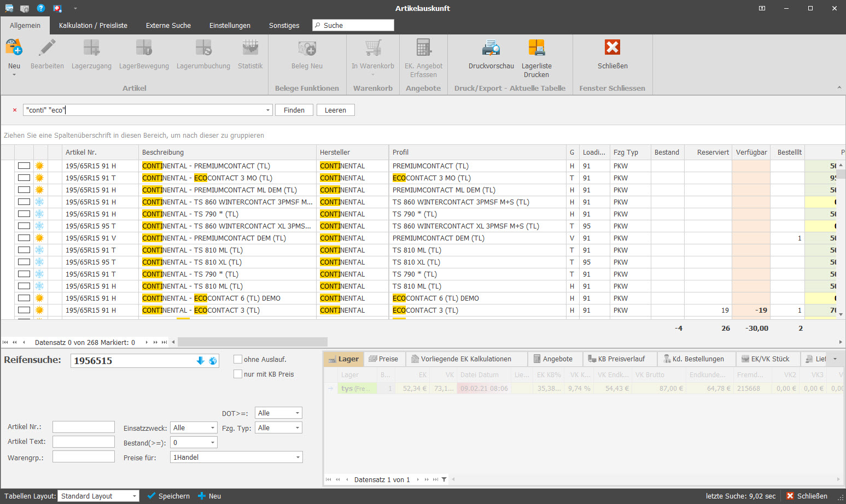Open DOT>= dropdown
This screenshot has width=846, height=504.
pyautogui.click(x=297, y=413)
